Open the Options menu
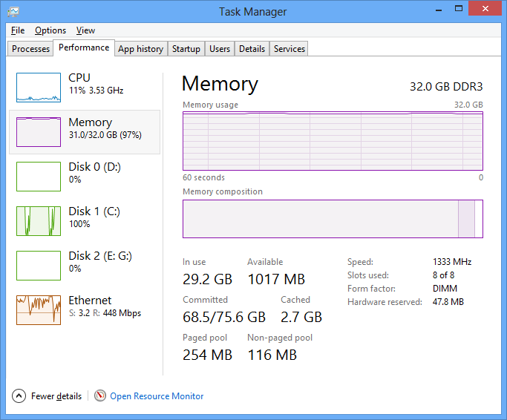The image size is (507, 420). (50, 30)
